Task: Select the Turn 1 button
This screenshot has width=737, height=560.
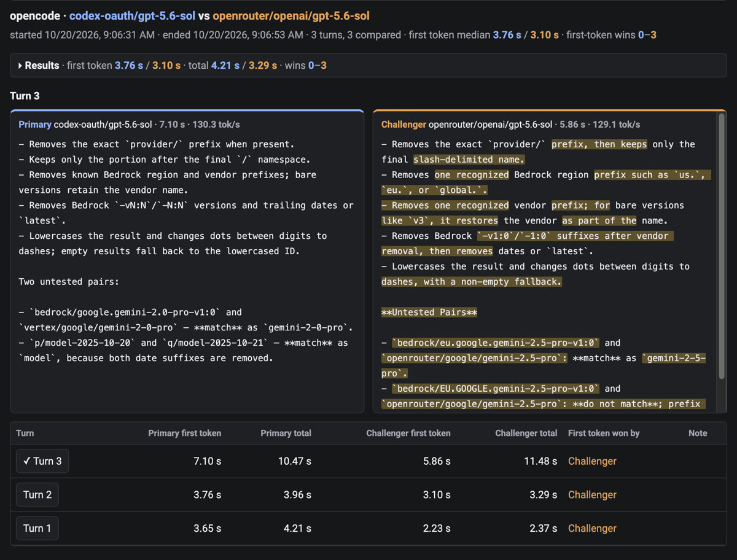Action: point(37,528)
